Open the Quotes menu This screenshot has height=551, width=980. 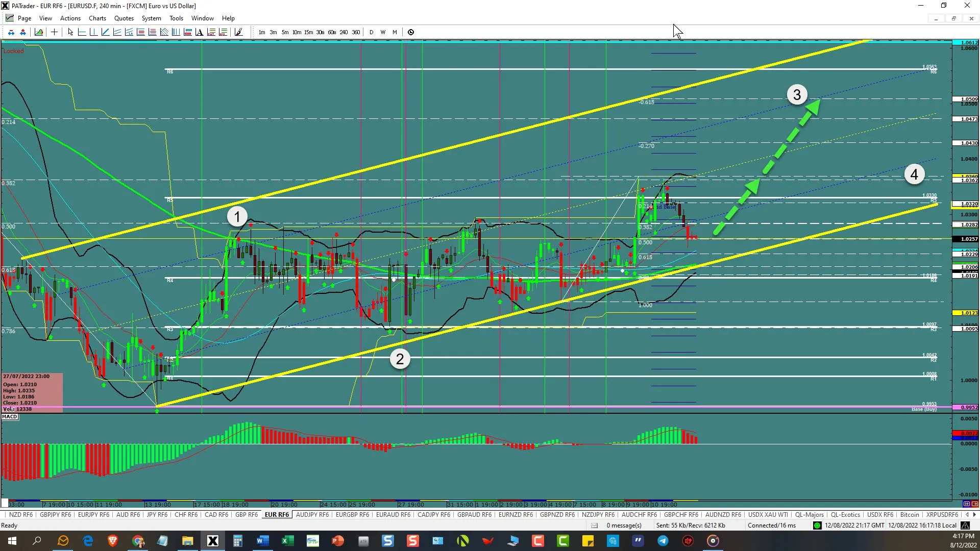124,18
